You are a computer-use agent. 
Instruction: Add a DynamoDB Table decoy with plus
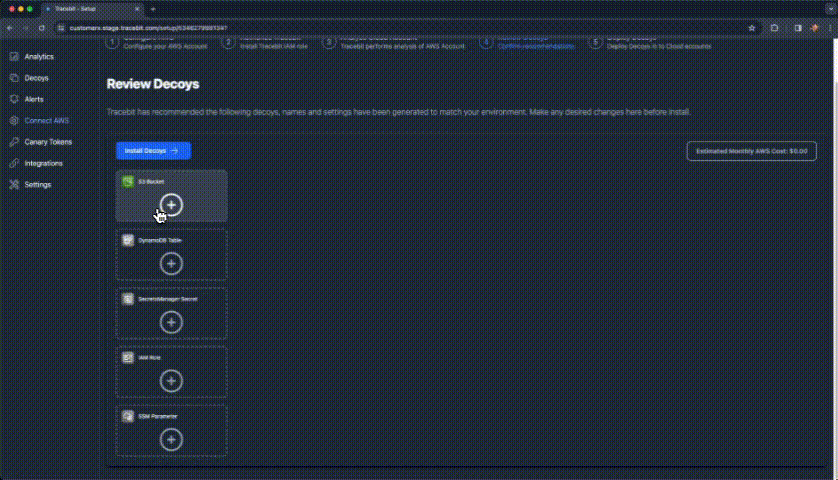pyautogui.click(x=171, y=264)
